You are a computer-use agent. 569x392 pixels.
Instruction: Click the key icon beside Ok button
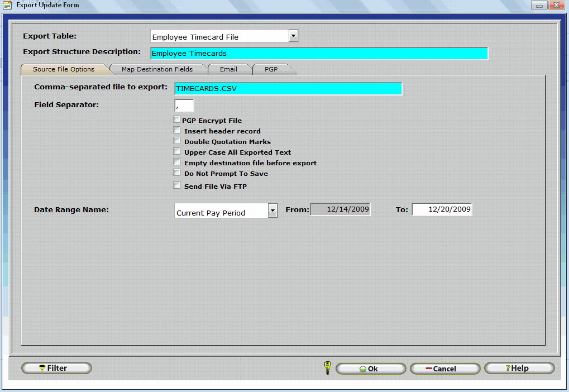point(327,367)
